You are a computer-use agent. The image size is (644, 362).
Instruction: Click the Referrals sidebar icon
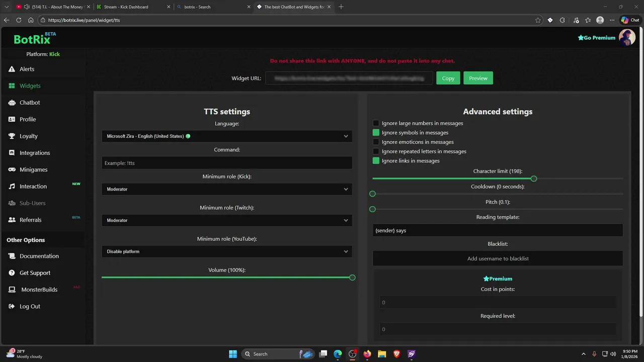point(12,220)
